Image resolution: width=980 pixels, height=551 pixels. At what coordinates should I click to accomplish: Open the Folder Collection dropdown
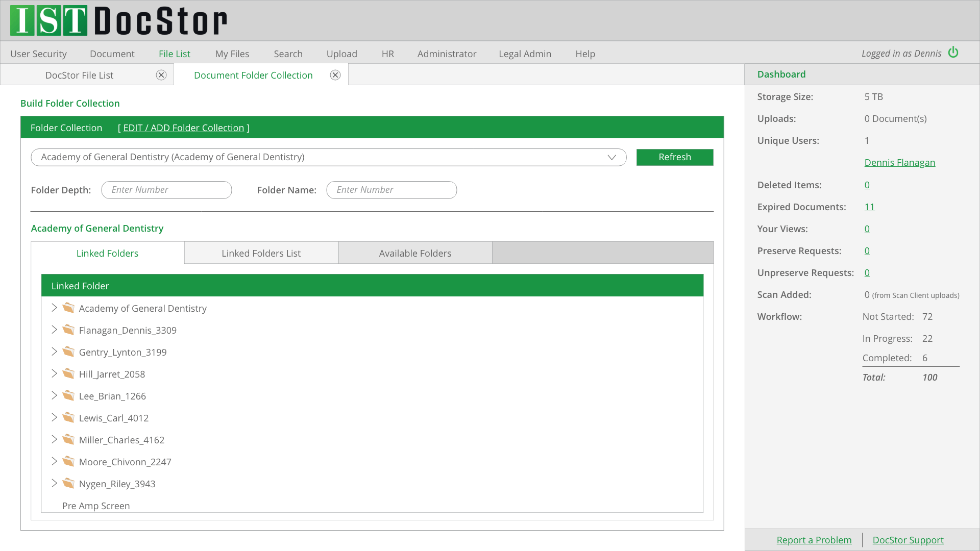(x=329, y=157)
